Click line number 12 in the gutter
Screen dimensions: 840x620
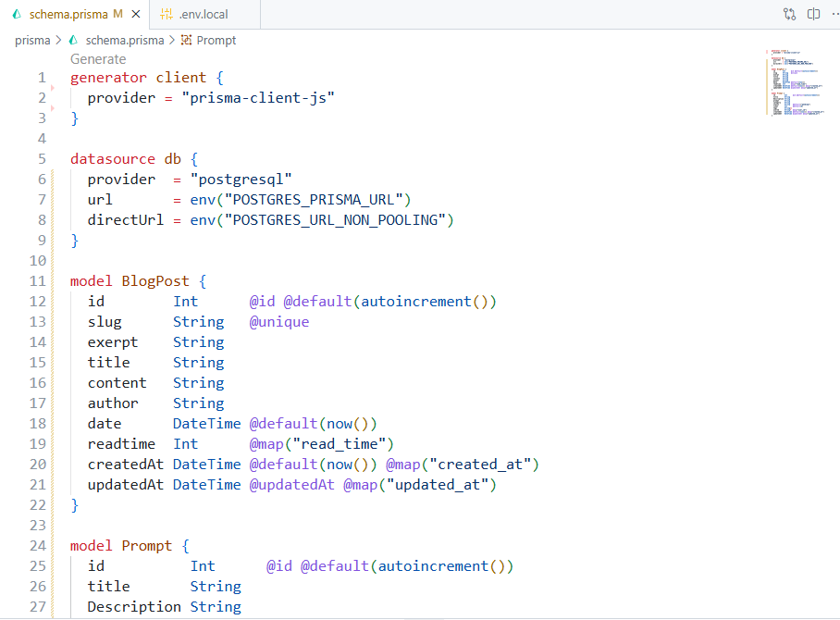38,301
